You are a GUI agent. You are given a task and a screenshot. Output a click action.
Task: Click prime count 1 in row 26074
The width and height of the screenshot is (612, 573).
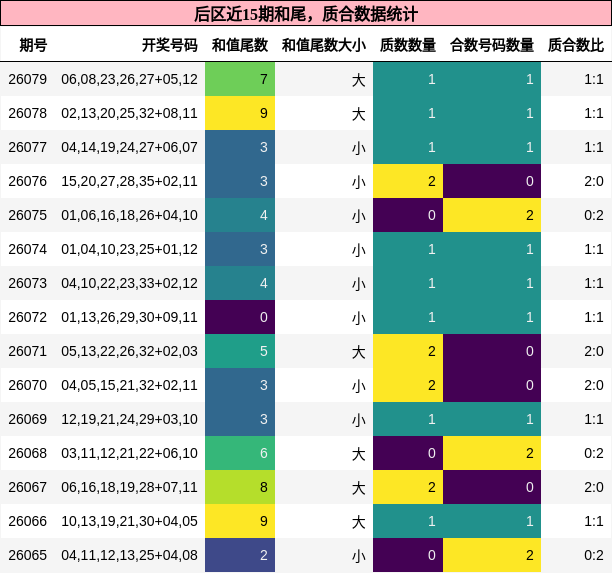[x=408, y=249]
